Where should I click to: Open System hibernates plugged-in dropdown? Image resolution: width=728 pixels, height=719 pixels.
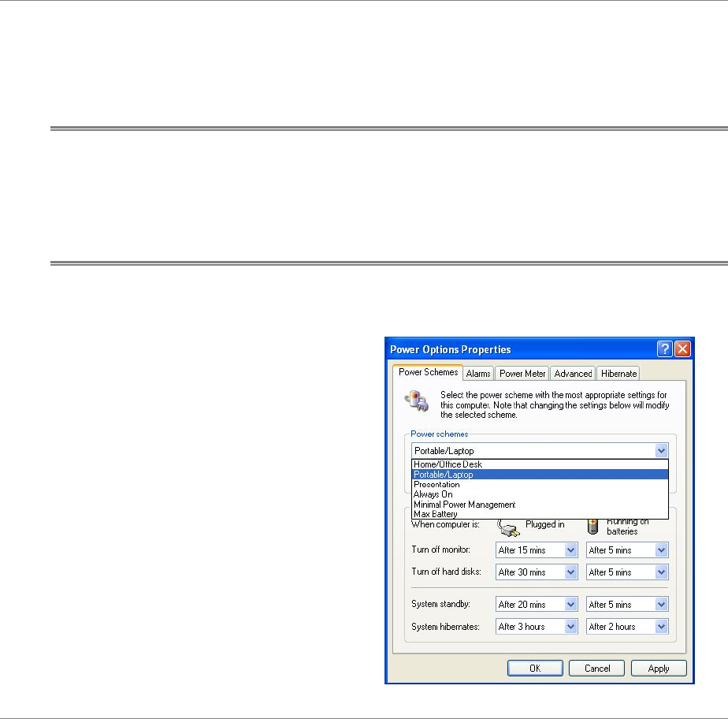pos(537,627)
